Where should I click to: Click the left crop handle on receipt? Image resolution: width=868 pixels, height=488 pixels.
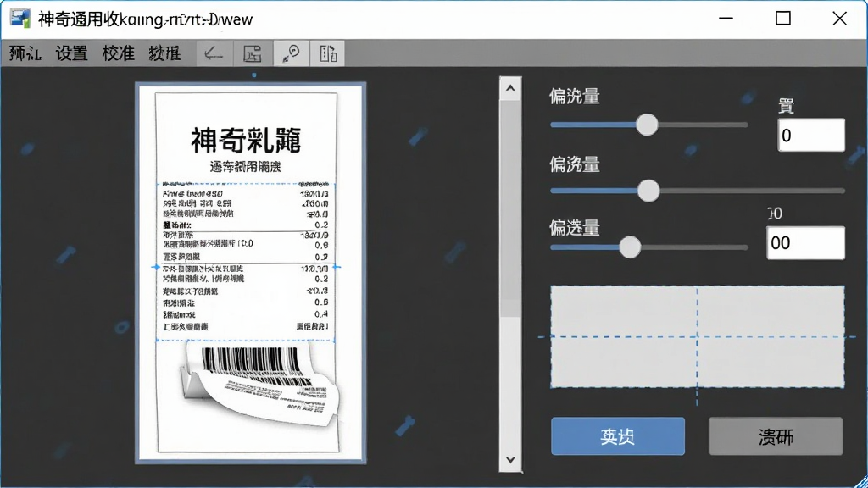point(156,267)
